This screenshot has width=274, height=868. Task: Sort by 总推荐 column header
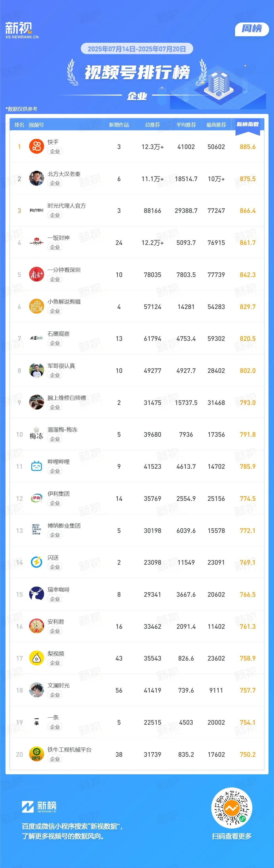coord(152,125)
